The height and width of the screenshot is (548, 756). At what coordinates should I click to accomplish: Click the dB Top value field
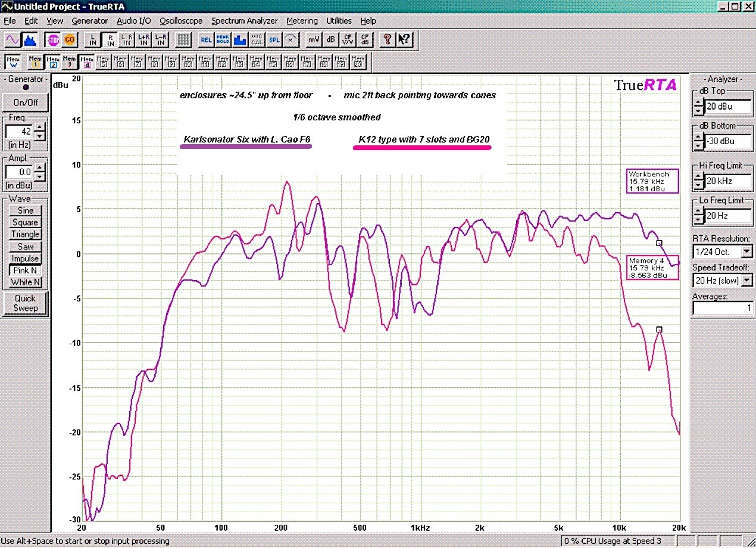coord(728,107)
